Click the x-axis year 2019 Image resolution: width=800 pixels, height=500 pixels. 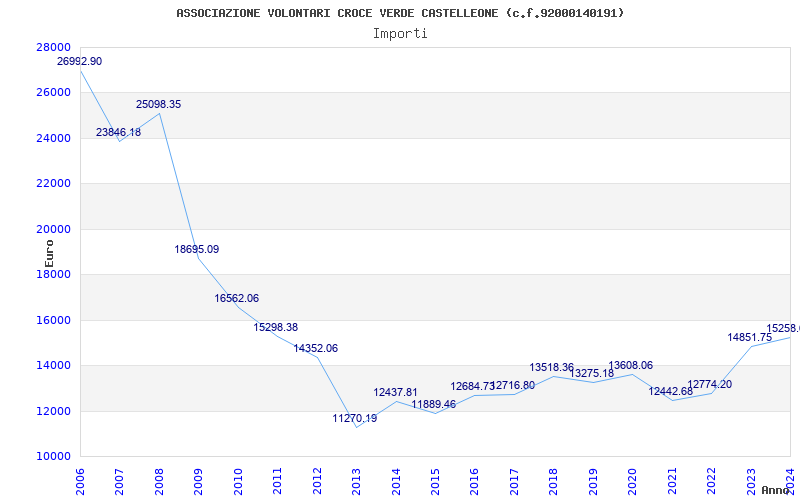pos(593,481)
